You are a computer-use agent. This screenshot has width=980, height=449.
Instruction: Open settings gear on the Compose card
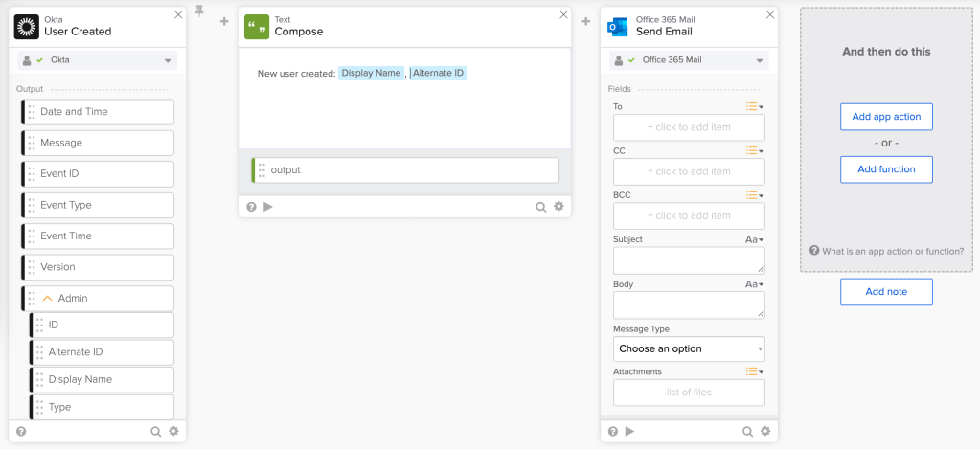click(558, 206)
